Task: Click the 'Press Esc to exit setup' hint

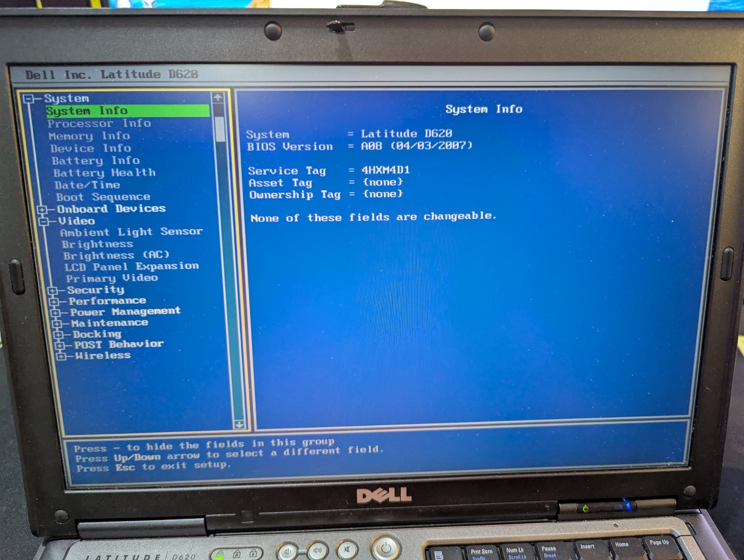Action: 153,467
